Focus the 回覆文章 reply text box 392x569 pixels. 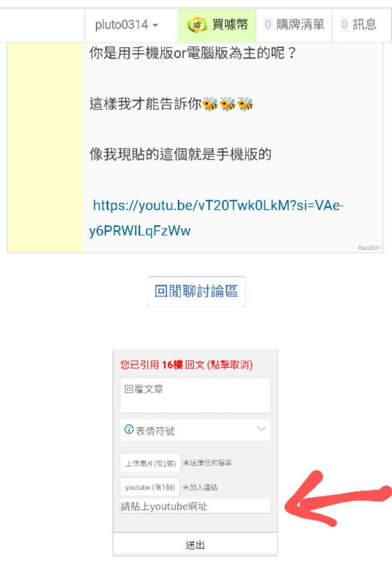coord(195,395)
